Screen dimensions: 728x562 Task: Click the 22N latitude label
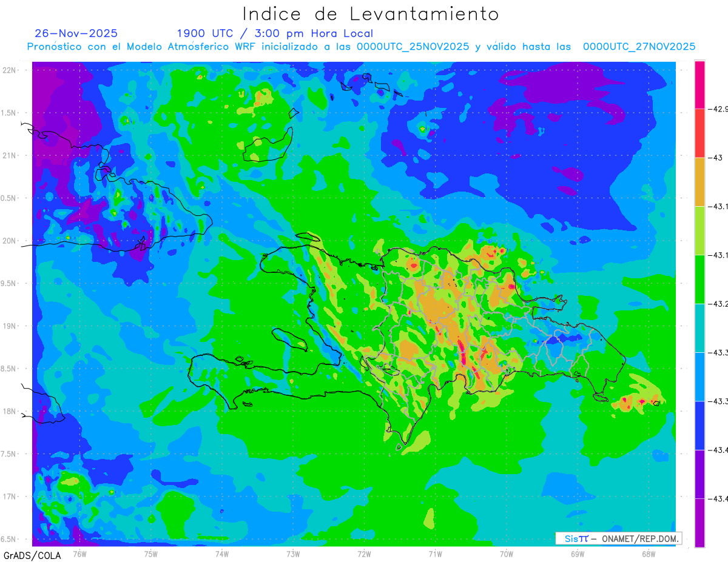tap(9, 70)
